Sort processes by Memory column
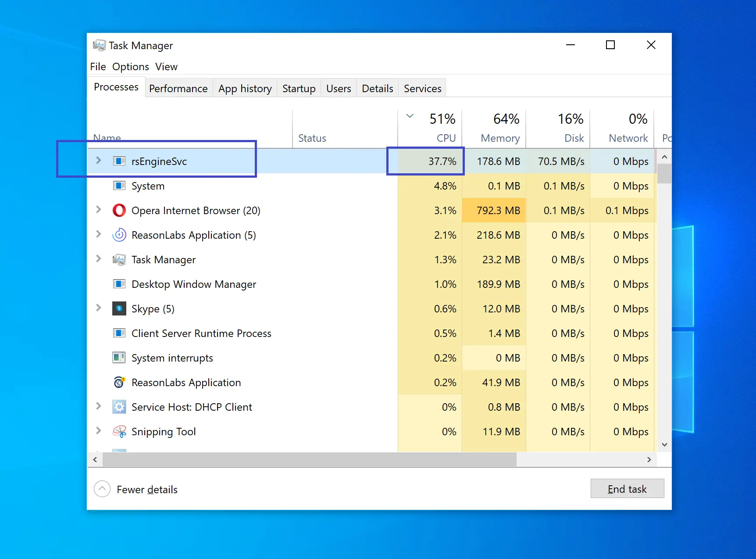 click(499, 138)
